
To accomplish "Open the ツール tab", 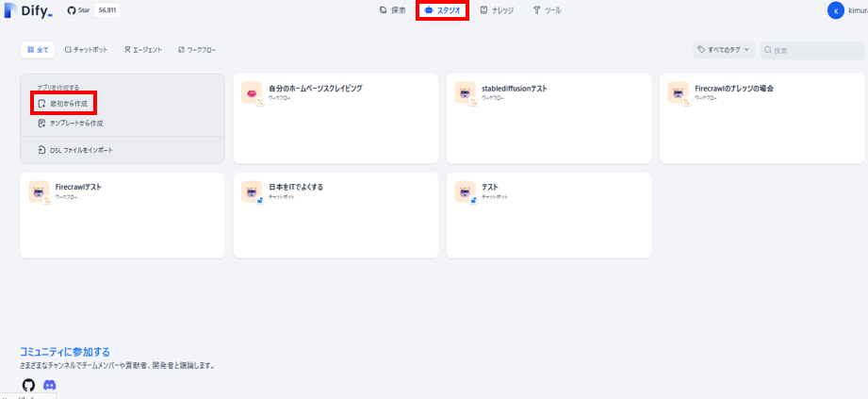I will (x=547, y=10).
